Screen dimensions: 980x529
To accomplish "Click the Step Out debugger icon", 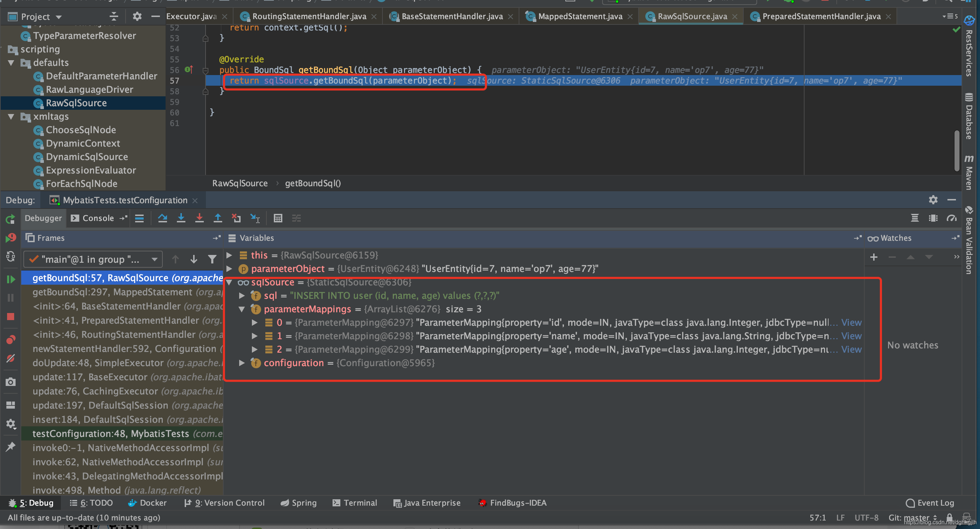I will [218, 218].
